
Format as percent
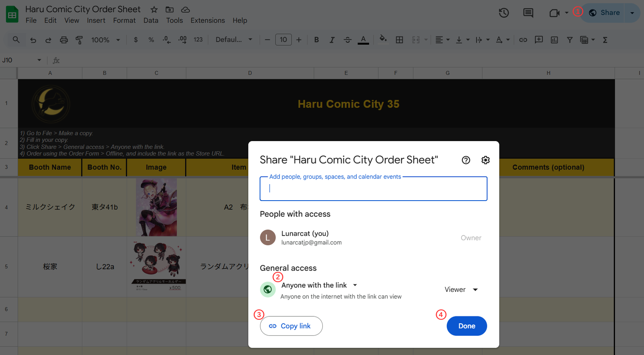point(151,40)
